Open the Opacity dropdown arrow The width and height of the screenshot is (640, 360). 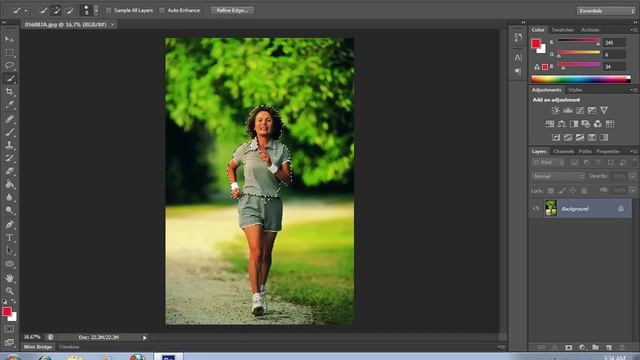(632, 176)
